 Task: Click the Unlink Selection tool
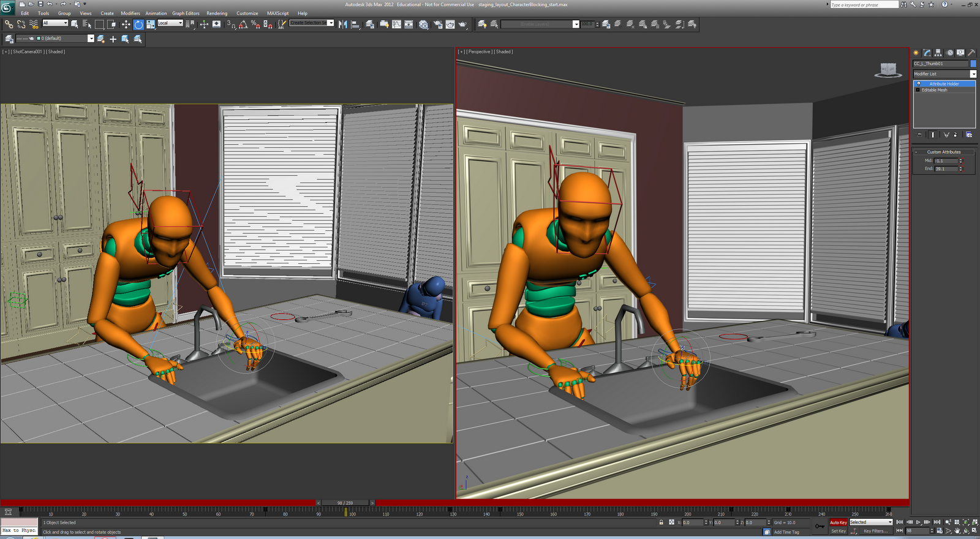tap(21, 24)
